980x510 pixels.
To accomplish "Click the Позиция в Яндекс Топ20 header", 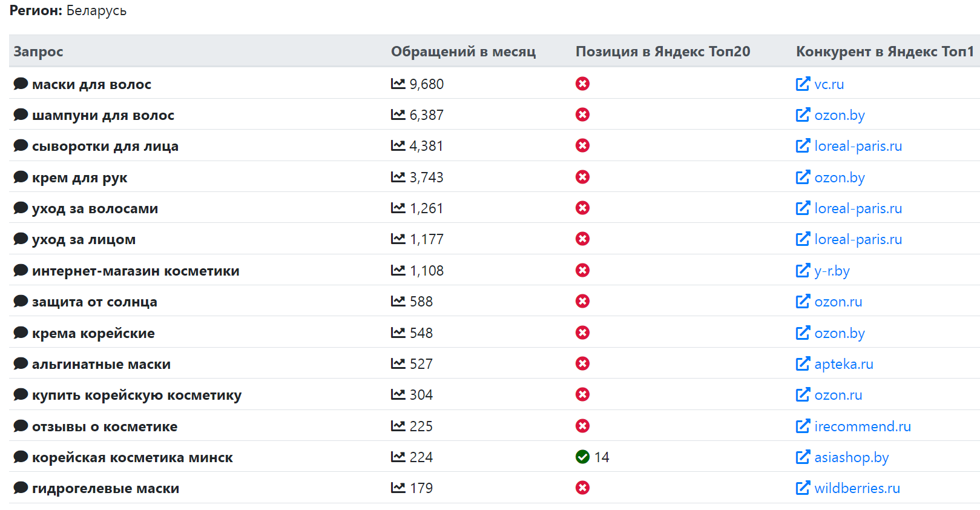I will tap(662, 51).
